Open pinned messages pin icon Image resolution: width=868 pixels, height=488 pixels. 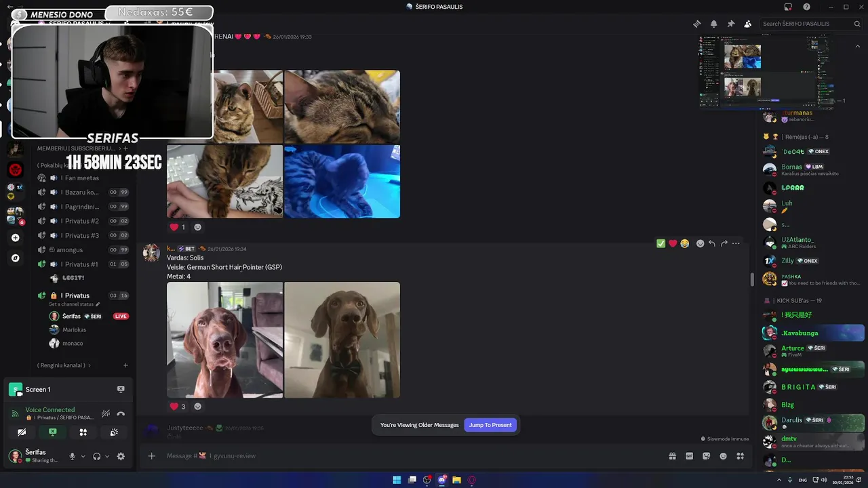point(730,24)
